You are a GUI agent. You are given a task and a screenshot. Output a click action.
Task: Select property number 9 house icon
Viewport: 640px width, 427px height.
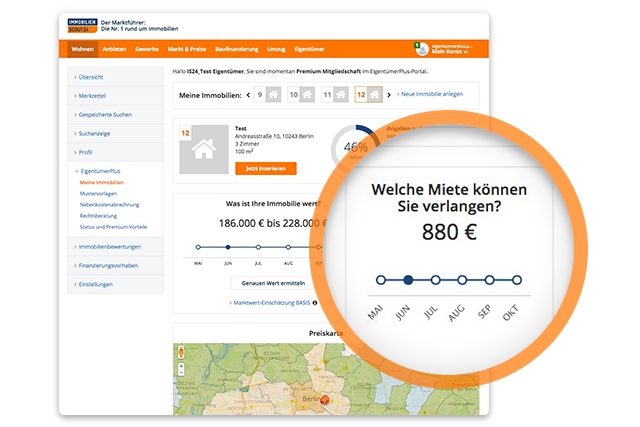click(x=273, y=95)
